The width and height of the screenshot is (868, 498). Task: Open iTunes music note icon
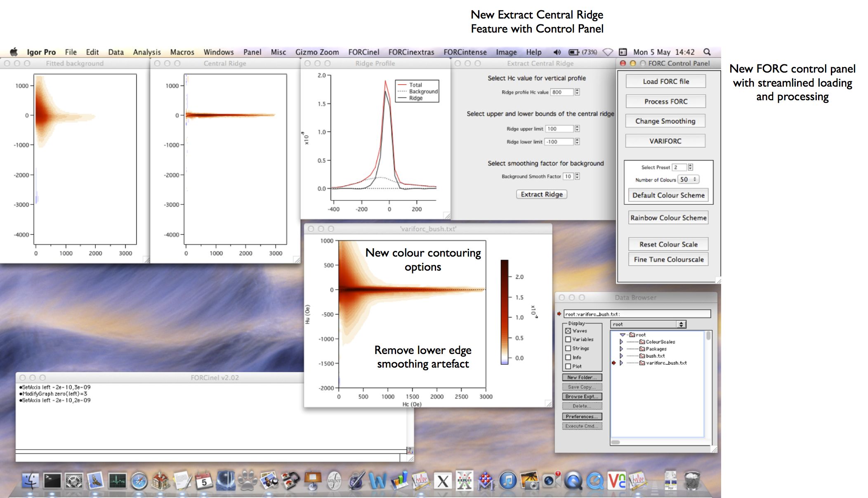click(508, 481)
